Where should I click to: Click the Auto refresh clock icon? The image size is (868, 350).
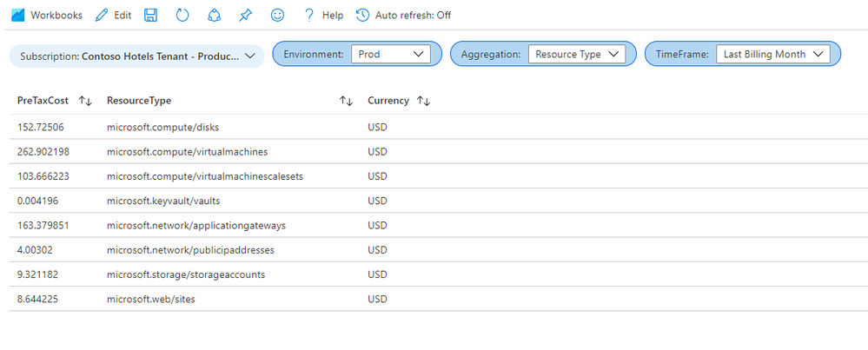362,16
